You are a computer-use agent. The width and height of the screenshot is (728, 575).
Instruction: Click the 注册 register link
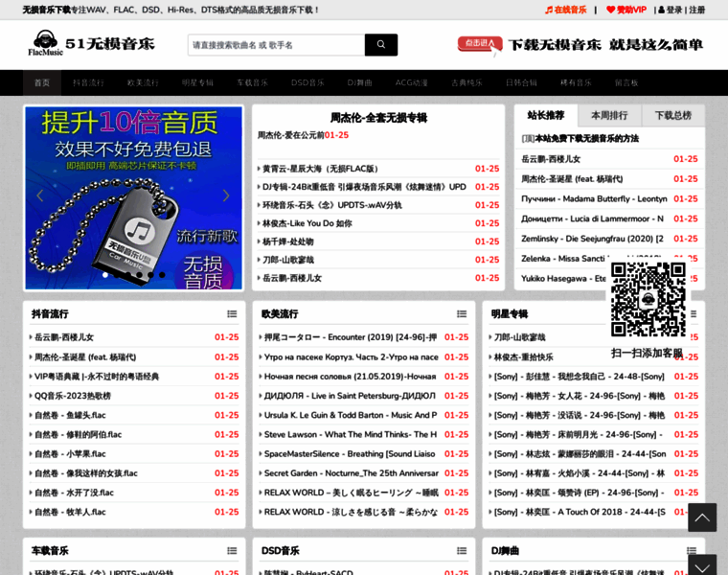[x=697, y=10]
